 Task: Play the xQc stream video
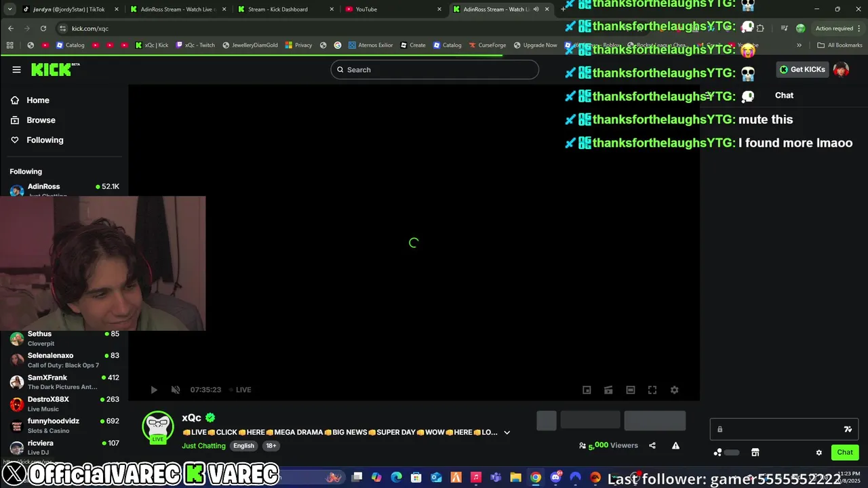(x=154, y=390)
